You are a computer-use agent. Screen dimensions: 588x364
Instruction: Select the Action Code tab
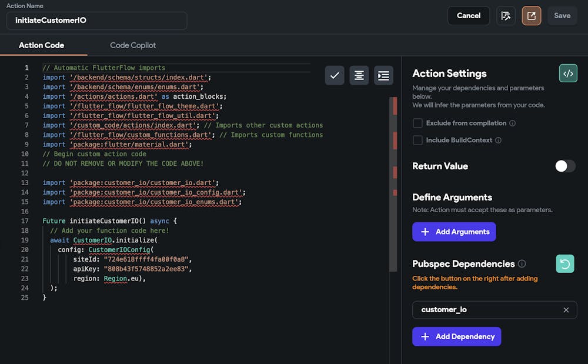[x=41, y=45]
